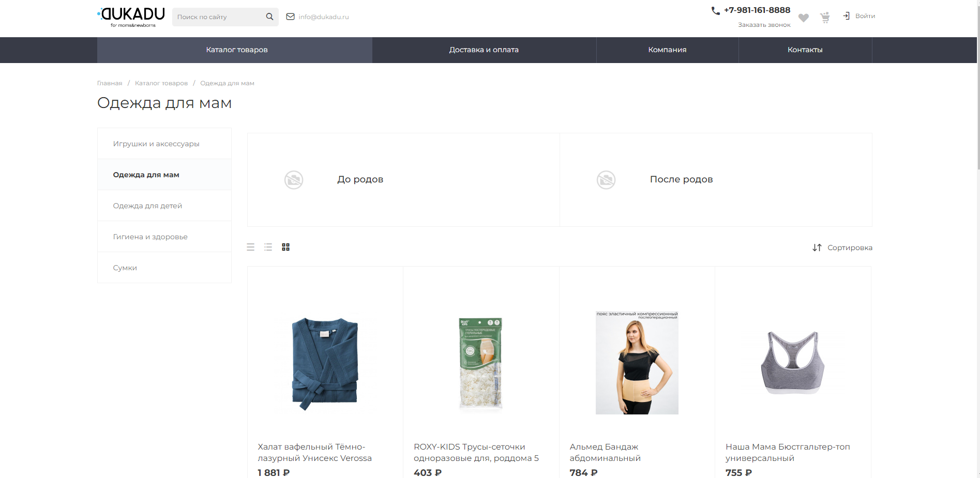980x478 pixels.
Task: Click the info@dukadu.ru email link
Action: point(323,17)
